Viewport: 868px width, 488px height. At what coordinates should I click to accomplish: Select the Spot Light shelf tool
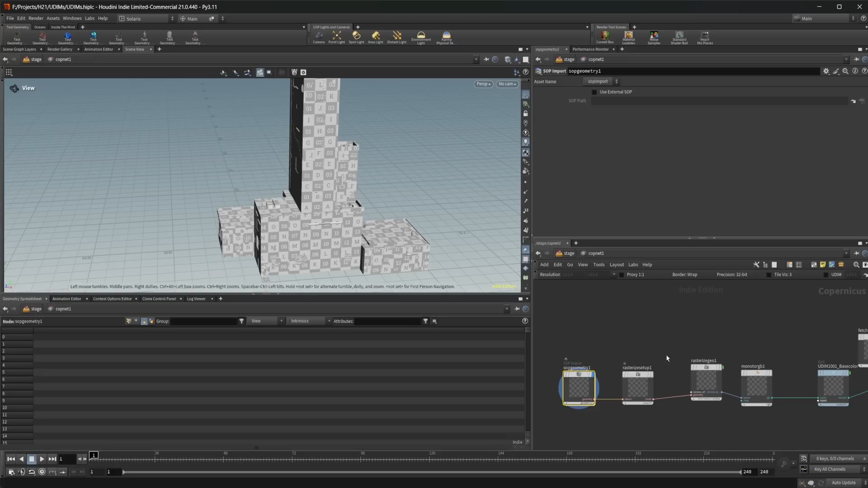pos(356,38)
